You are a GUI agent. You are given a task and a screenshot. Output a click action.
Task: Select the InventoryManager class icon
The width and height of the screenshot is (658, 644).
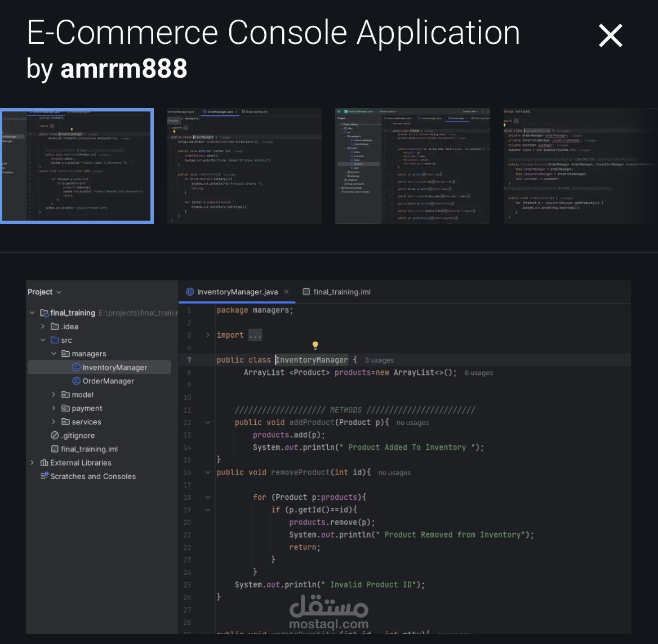[x=76, y=367]
